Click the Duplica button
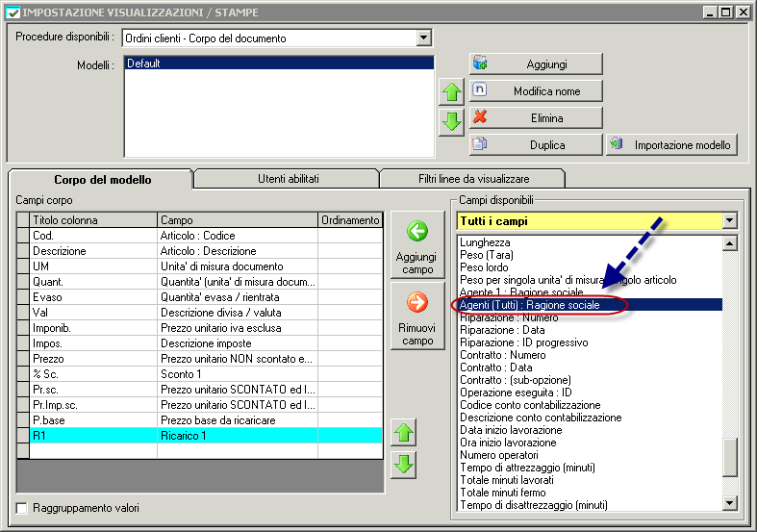Screen dimensions: 757x532 pyautogui.click(x=536, y=145)
